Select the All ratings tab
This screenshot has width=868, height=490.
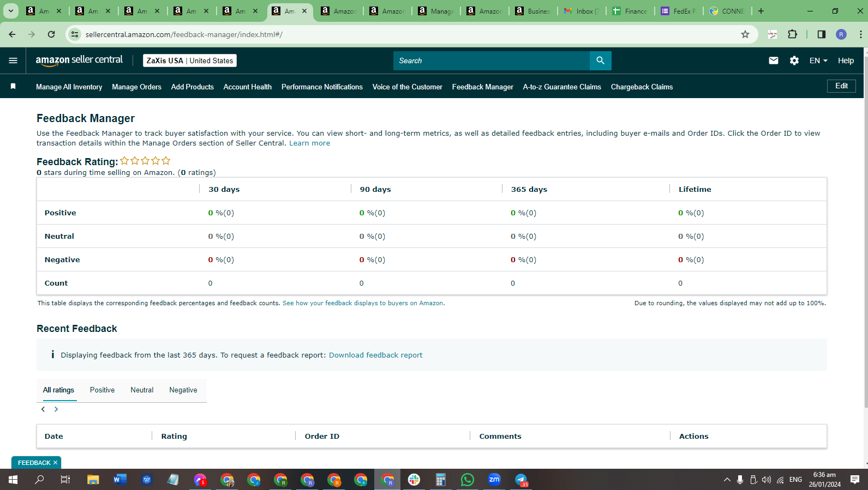tap(58, 390)
